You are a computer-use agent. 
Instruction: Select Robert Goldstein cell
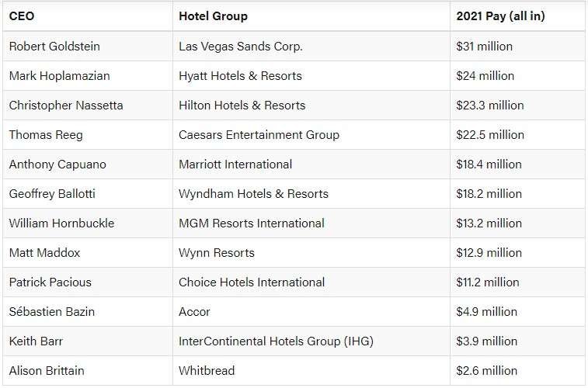[88, 47]
